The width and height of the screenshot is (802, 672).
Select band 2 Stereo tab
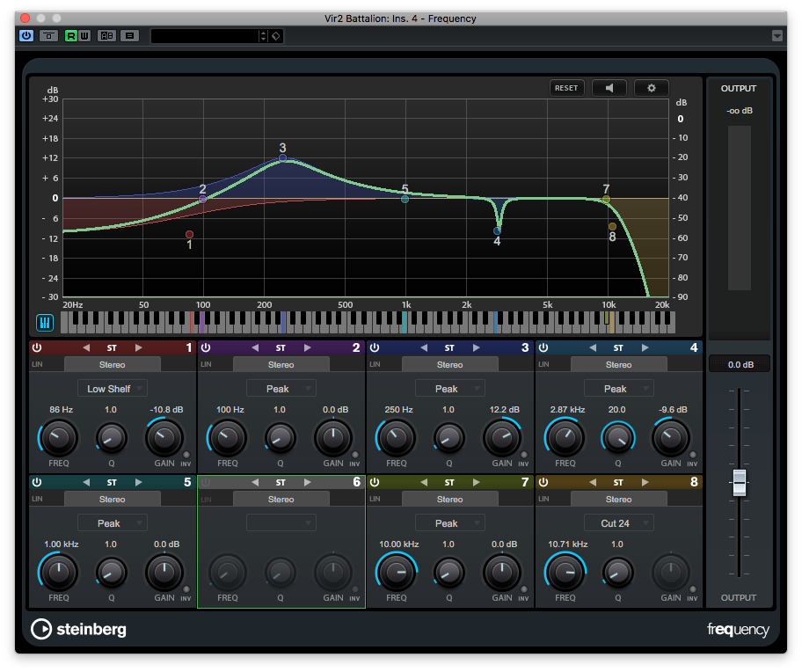pos(281,365)
